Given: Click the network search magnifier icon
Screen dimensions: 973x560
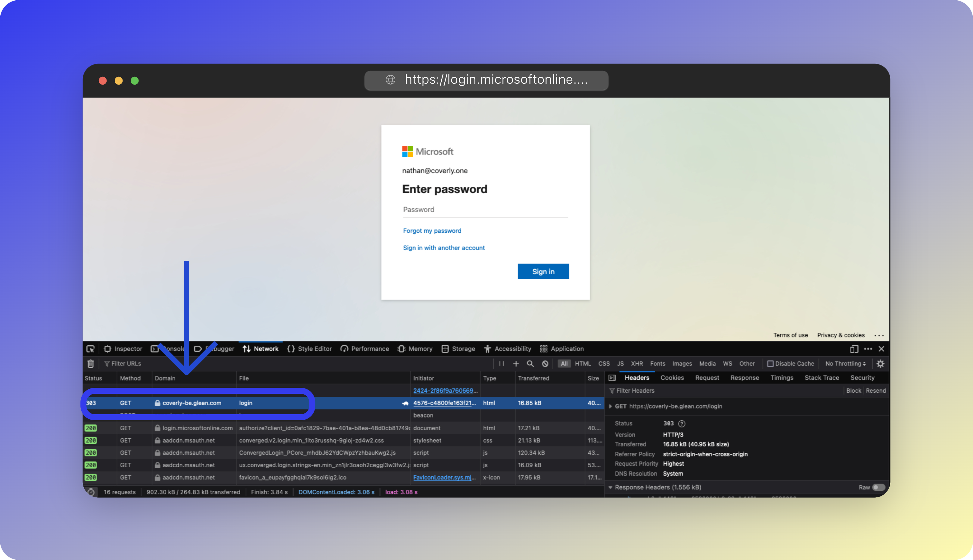Looking at the screenshot, I should [x=530, y=363].
